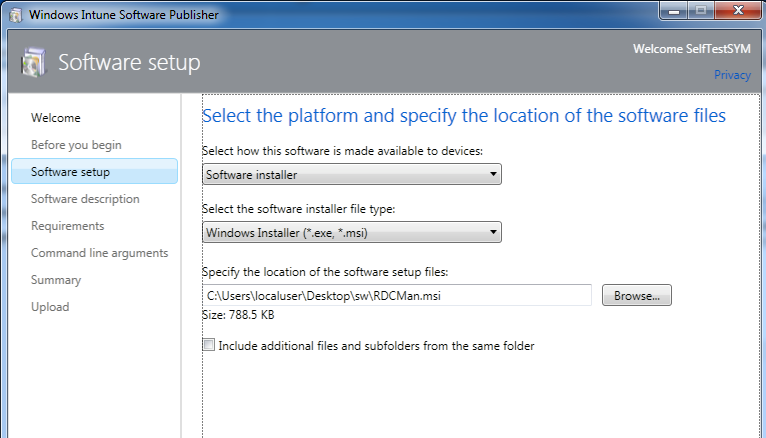
Task: Maximize the Software Publisher window
Action: click(x=699, y=12)
